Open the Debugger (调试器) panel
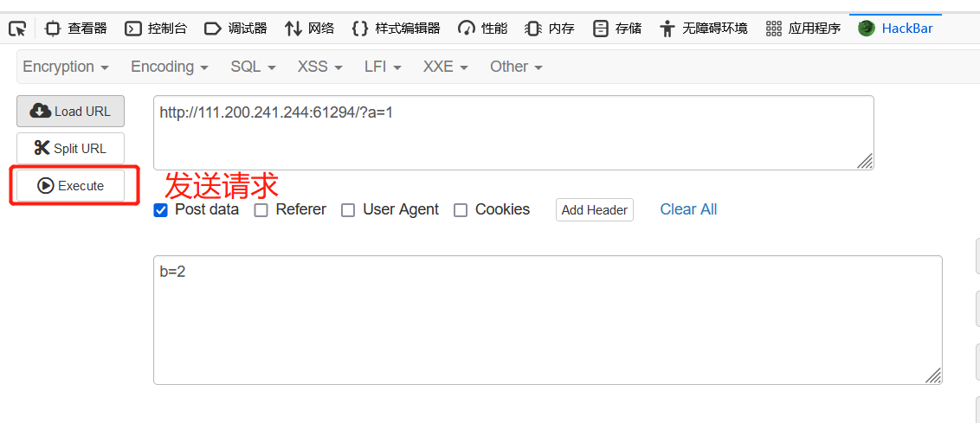The height and width of the screenshot is (423, 980). tap(235, 29)
